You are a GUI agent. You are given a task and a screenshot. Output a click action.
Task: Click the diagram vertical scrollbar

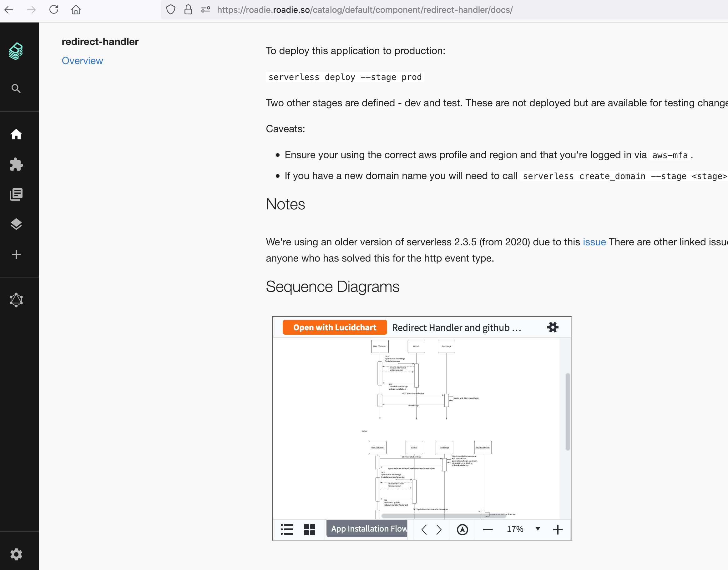pyautogui.click(x=567, y=412)
